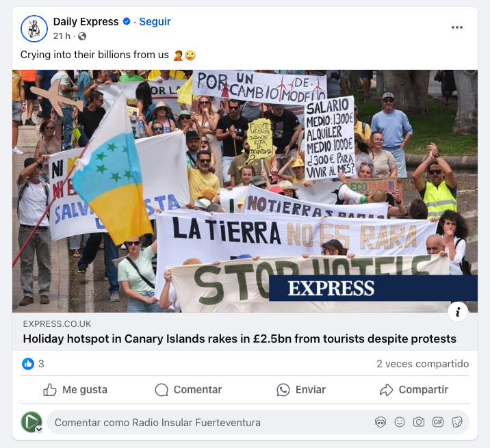
Task: Click the blue verified badge next to Daily Express
Action: 127,22
